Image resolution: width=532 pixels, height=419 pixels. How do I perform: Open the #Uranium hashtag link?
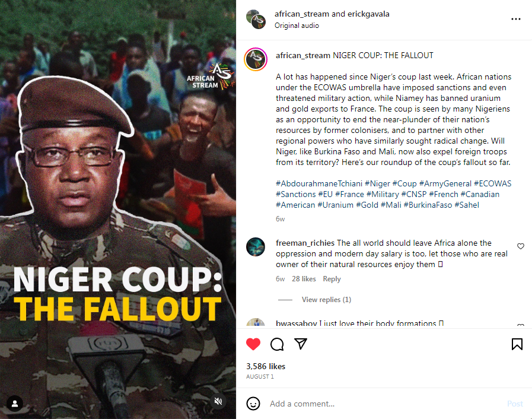point(335,205)
